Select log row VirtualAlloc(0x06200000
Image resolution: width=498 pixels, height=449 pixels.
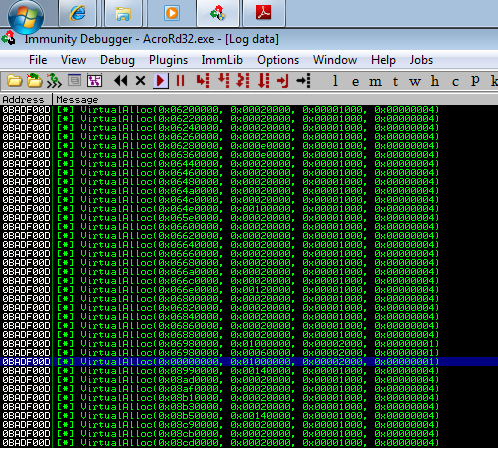pyautogui.click(x=249, y=110)
